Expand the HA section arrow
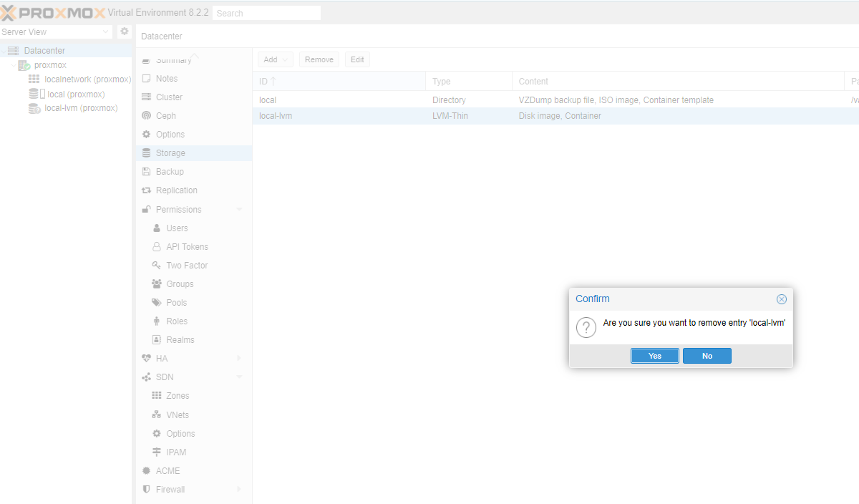859x504 pixels. [239, 359]
